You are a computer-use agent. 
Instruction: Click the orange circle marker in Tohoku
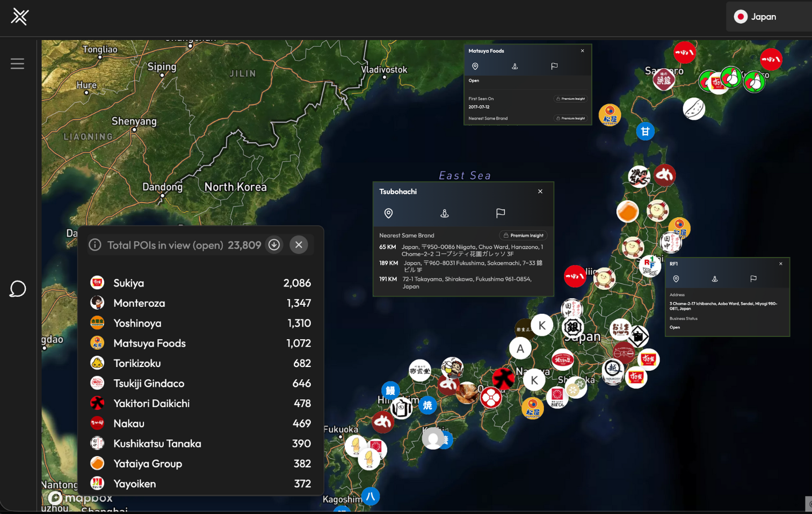tap(627, 211)
